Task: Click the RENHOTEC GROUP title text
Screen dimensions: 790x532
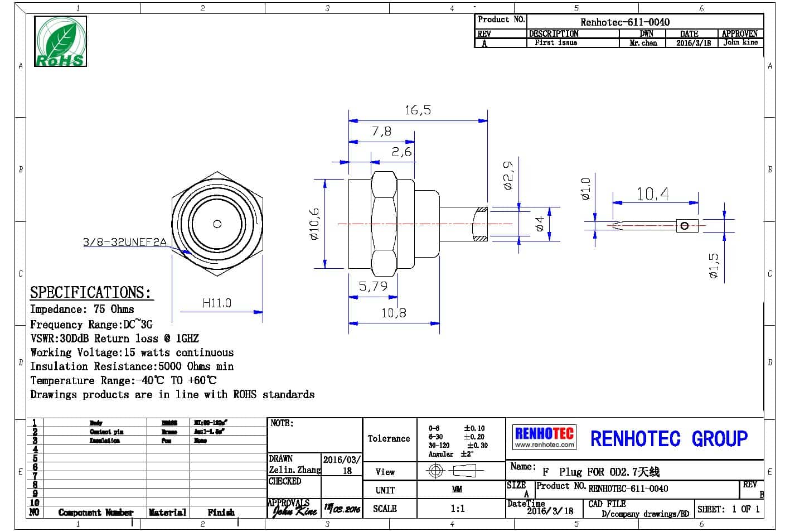Action: click(x=669, y=439)
